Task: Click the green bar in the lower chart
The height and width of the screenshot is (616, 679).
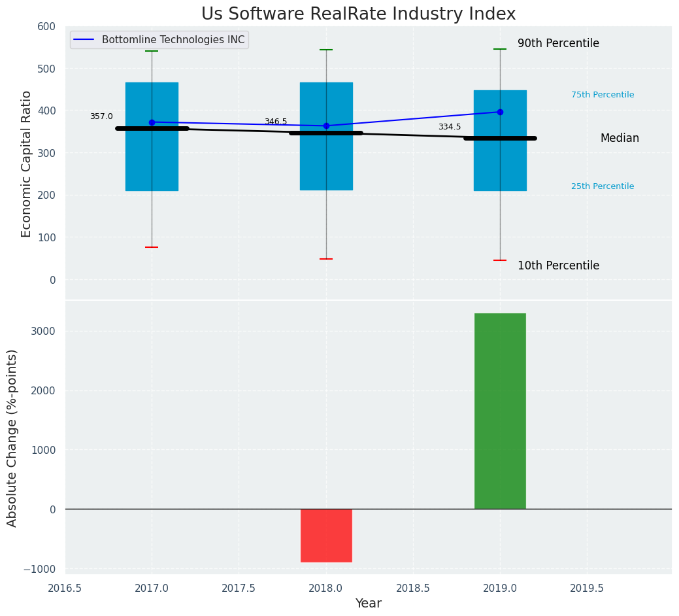Action: [x=500, y=411]
